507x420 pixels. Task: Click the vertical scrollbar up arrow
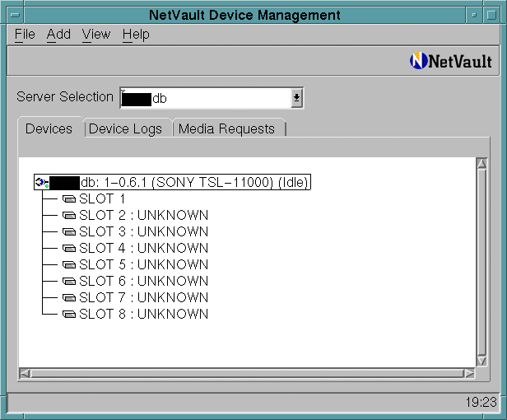click(481, 163)
